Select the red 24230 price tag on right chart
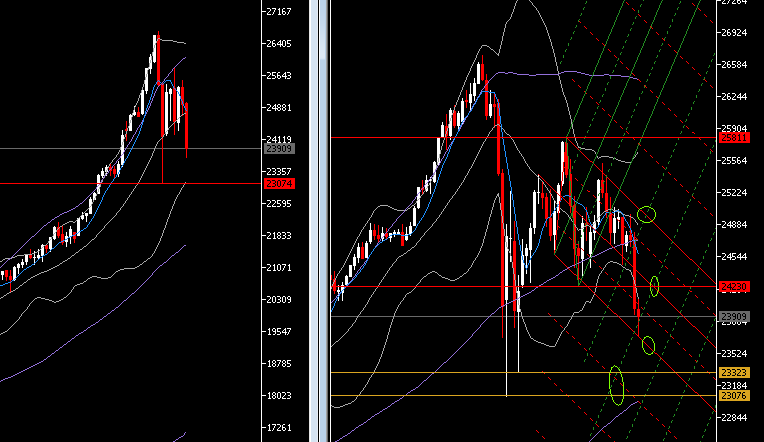This screenshot has width=764, height=442. pos(734,287)
